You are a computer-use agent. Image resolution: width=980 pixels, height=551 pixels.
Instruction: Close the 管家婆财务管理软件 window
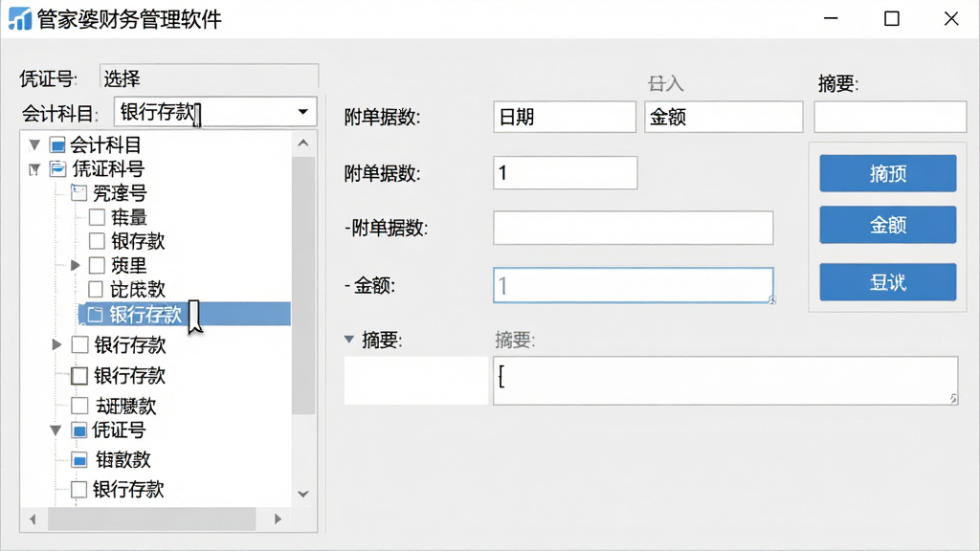coord(951,19)
